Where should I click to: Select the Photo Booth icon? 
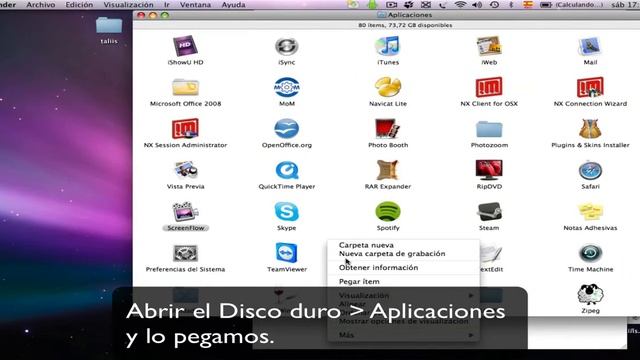pos(388,129)
